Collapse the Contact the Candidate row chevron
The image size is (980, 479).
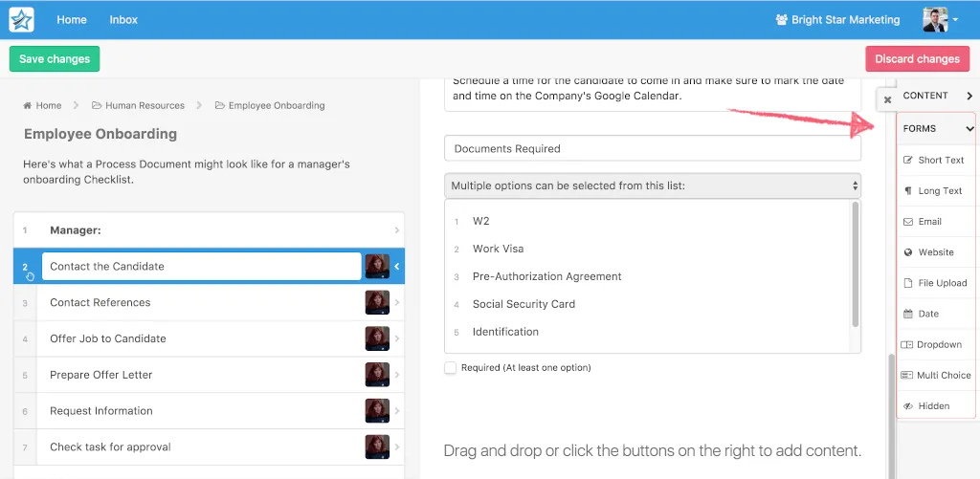point(397,266)
